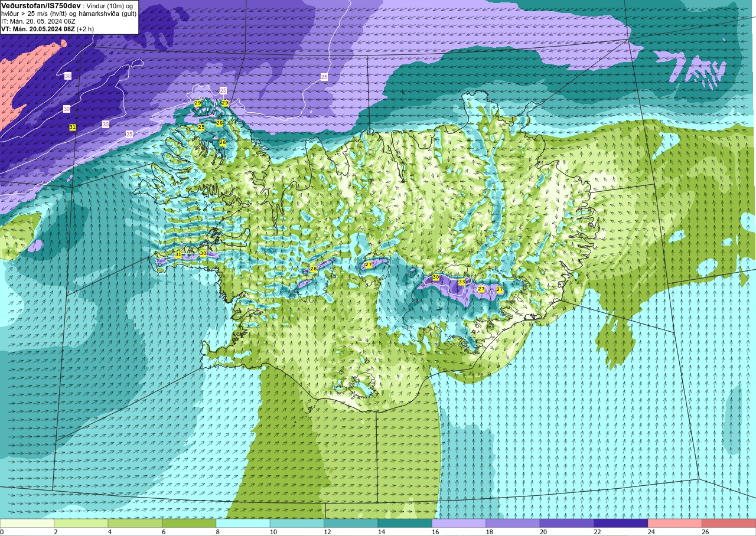
Task: Click the 22–24 m/s dark indigo swatch
Action: pos(621,523)
